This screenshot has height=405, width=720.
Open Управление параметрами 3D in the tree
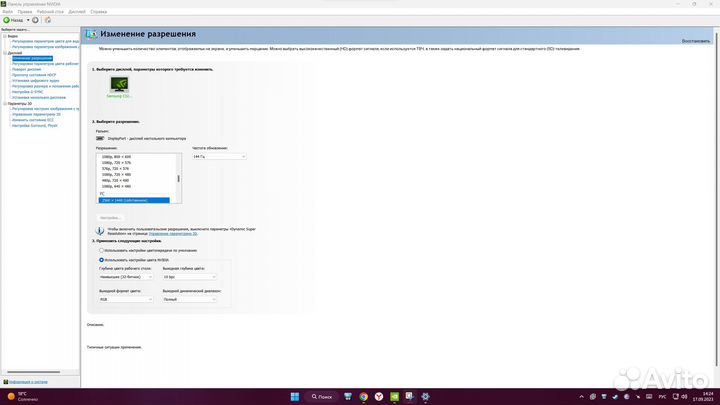tap(36, 114)
